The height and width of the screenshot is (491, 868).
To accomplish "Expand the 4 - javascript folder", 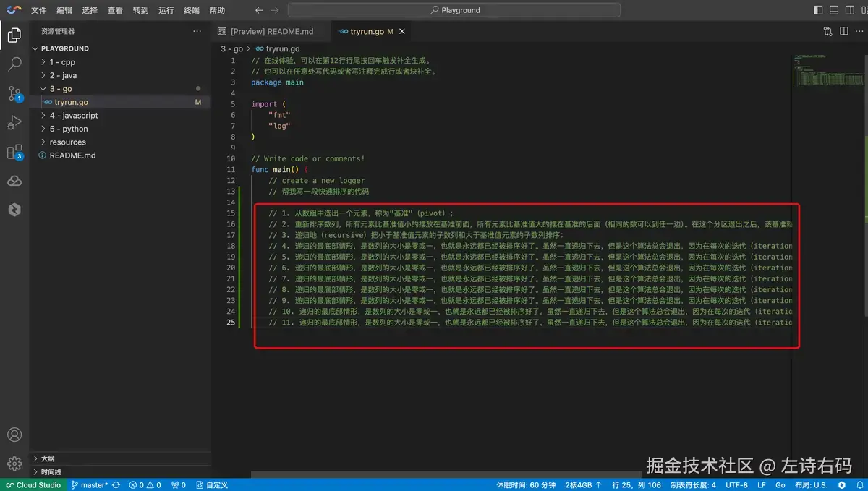I will 73,116.
